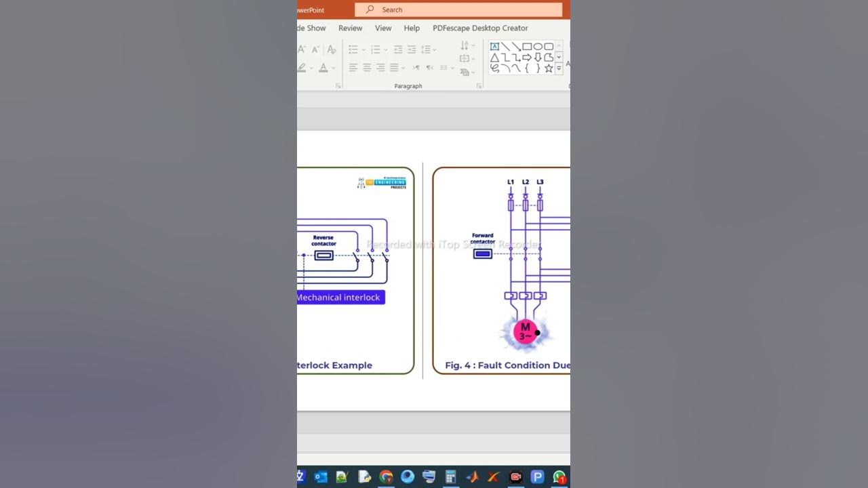The image size is (868, 488).
Task: Open the View ribbon tab
Action: (x=383, y=28)
